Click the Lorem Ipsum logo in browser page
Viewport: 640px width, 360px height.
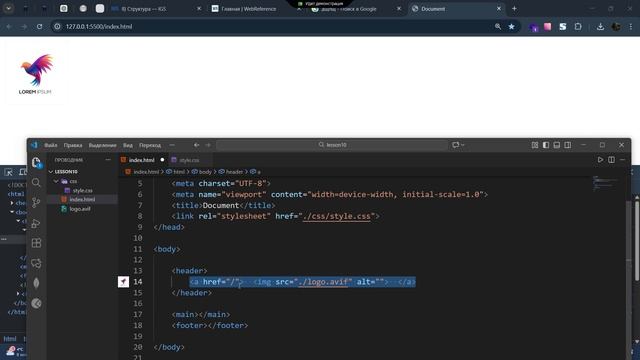tap(36, 74)
